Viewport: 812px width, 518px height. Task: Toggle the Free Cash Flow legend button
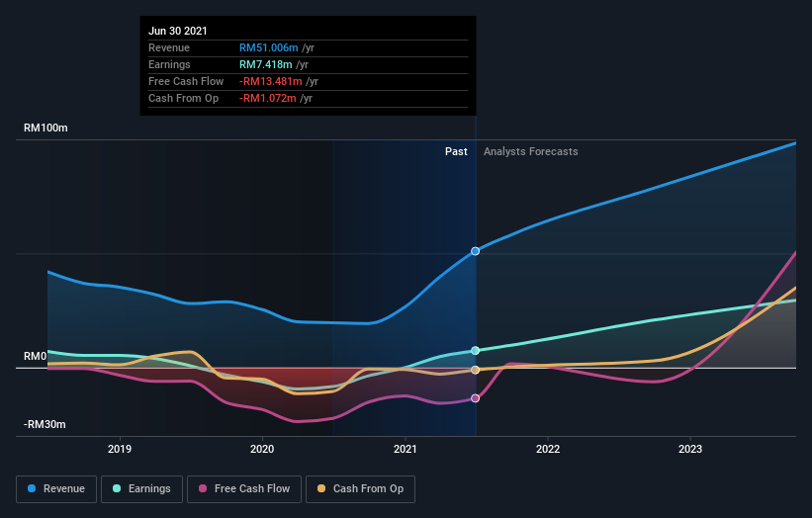click(244, 489)
